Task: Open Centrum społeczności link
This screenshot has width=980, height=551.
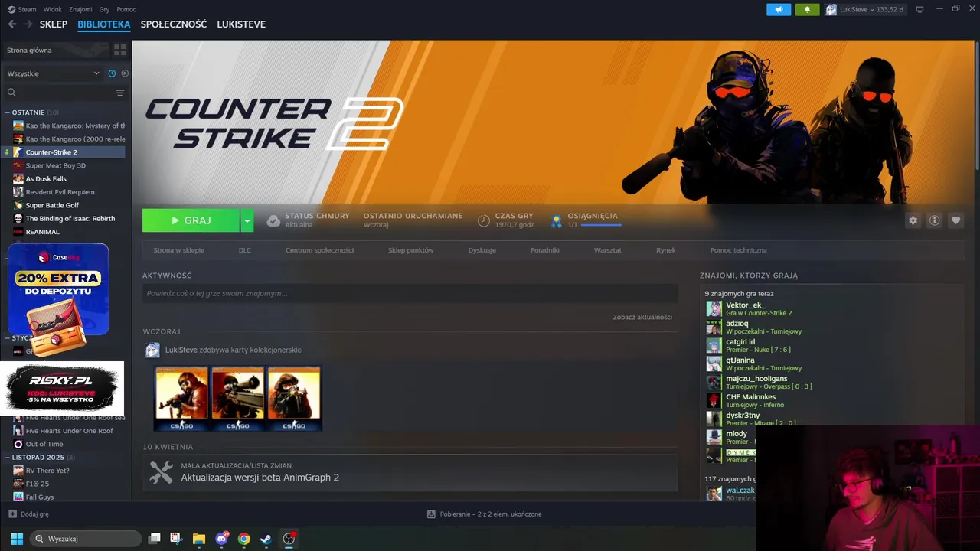Action: [x=319, y=250]
